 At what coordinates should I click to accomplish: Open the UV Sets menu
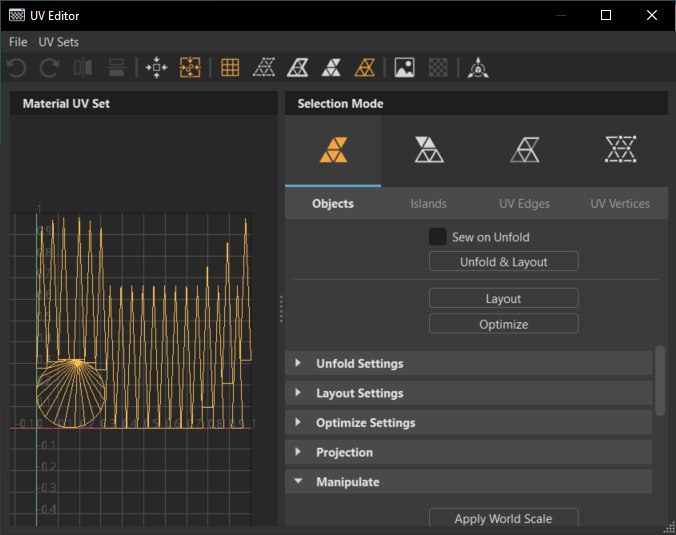click(x=59, y=42)
